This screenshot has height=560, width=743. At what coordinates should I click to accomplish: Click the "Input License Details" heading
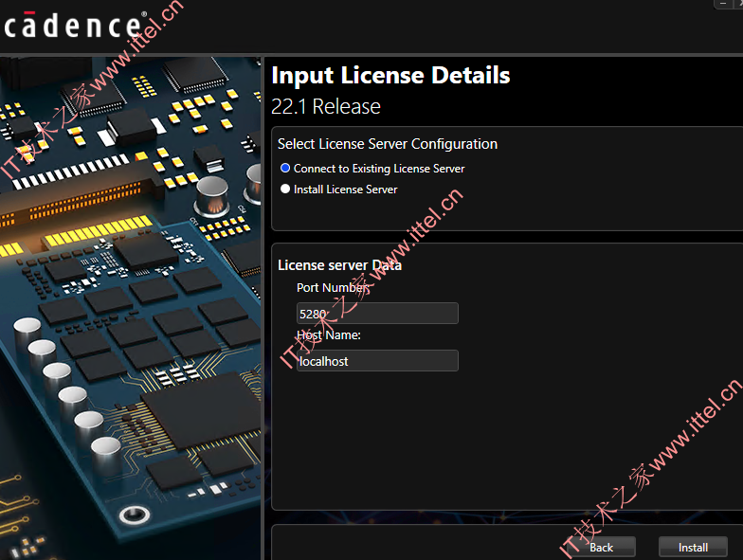(x=390, y=76)
